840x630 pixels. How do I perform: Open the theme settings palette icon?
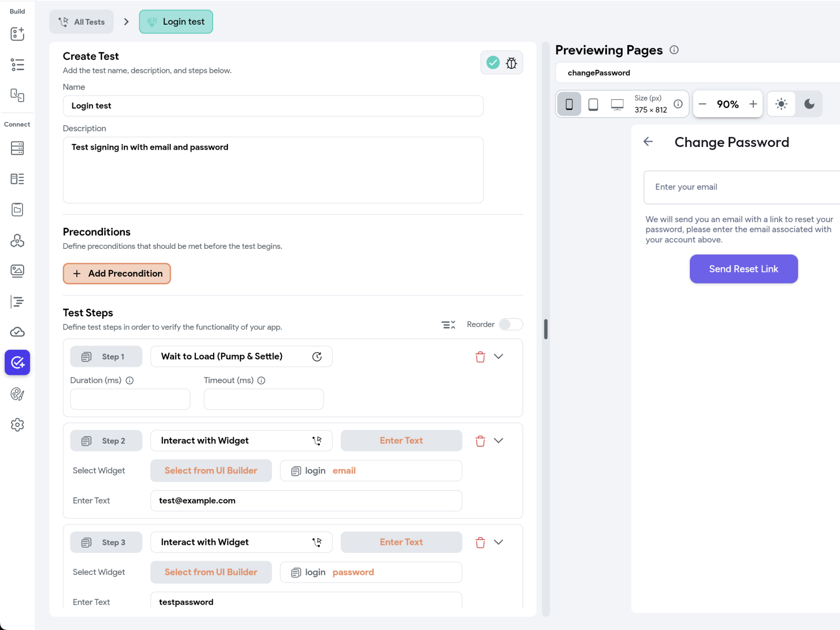17,394
